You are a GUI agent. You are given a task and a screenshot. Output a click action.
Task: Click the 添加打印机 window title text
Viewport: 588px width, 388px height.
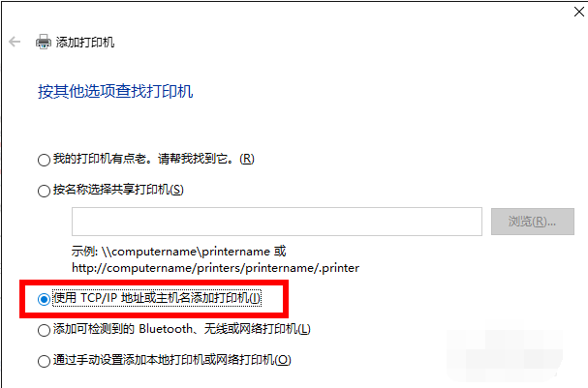point(85,42)
